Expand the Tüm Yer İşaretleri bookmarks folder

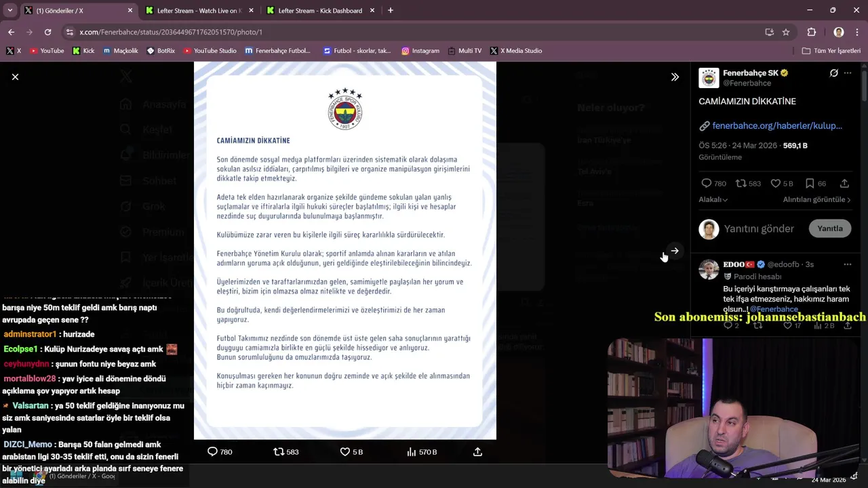pyautogui.click(x=831, y=51)
